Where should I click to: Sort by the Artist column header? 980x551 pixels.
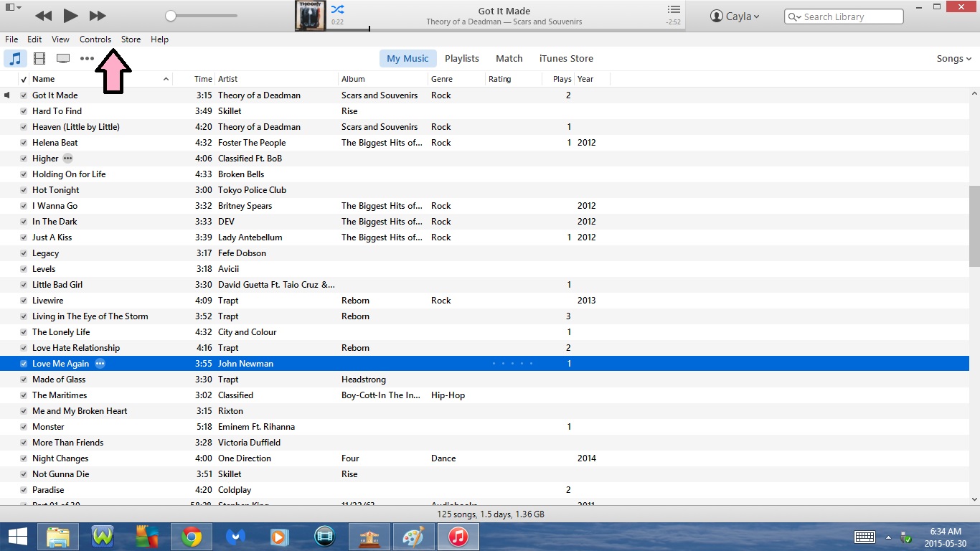point(276,79)
